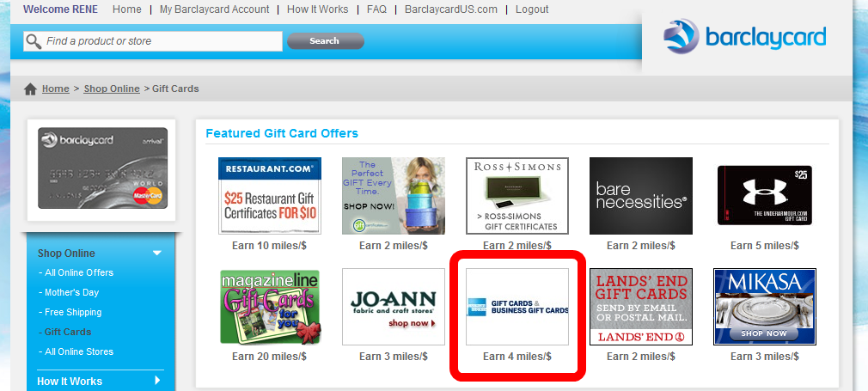Viewport: 868px width, 391px height.
Task: Click the Find a product or store field
Action: click(153, 41)
